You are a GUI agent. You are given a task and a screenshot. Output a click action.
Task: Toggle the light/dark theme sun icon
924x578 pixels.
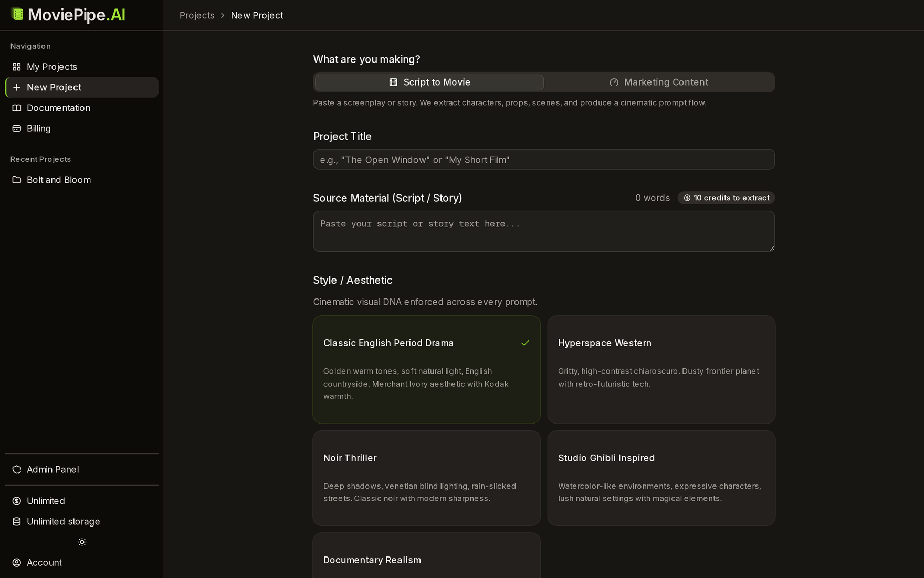click(x=82, y=542)
